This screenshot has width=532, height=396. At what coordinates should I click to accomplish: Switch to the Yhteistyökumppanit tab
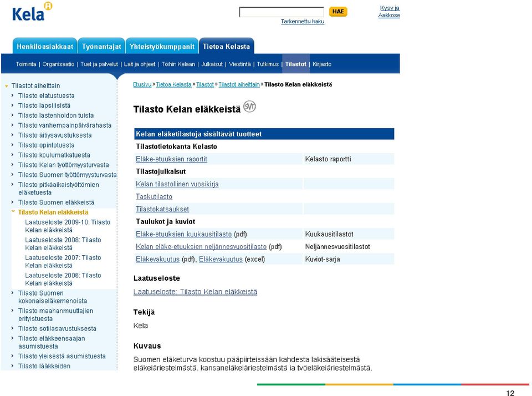coord(162,47)
